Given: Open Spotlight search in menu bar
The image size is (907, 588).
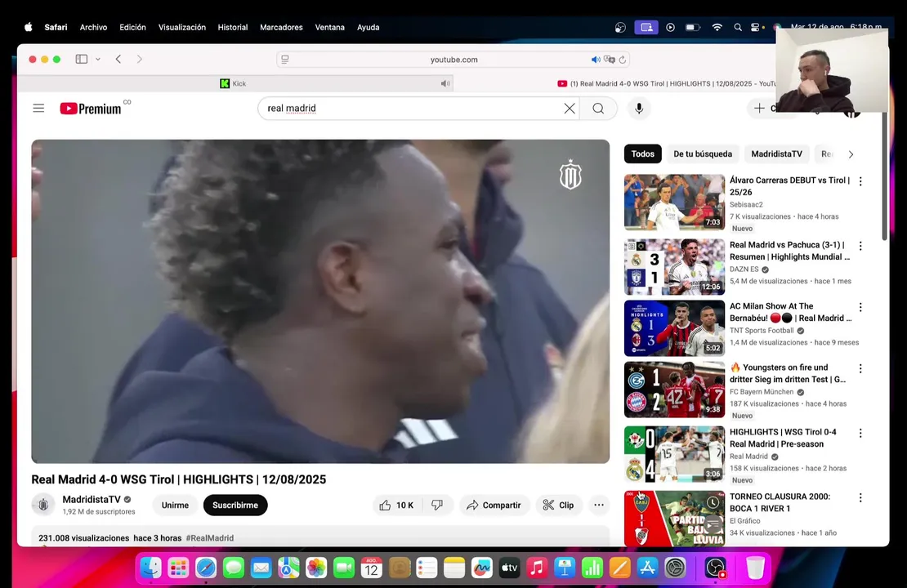Looking at the screenshot, I should pos(738,27).
